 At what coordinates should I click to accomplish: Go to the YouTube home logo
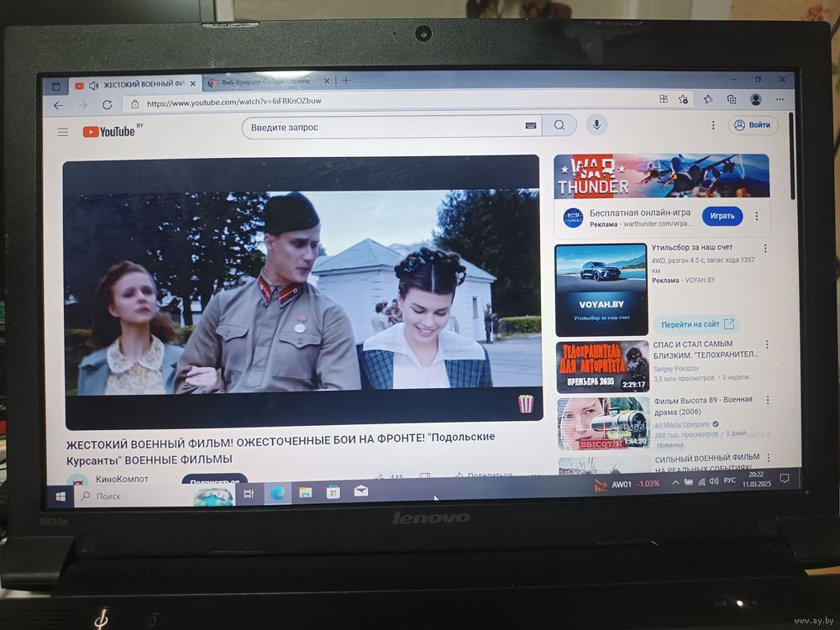click(x=108, y=131)
